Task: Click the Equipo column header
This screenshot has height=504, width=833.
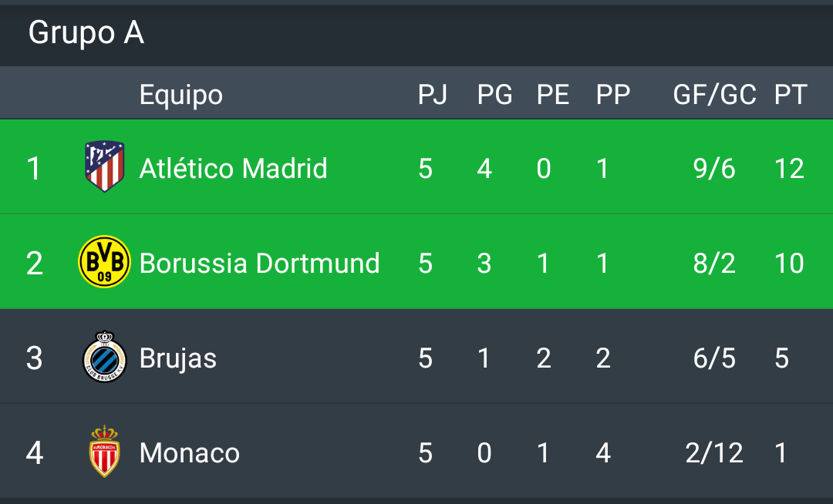Action: tap(180, 95)
